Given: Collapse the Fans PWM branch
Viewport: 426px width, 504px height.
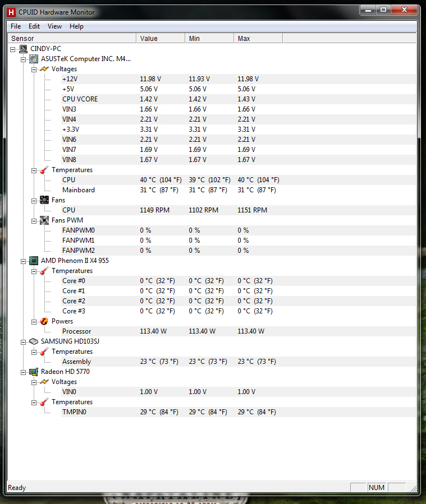Looking at the screenshot, I should point(34,221).
